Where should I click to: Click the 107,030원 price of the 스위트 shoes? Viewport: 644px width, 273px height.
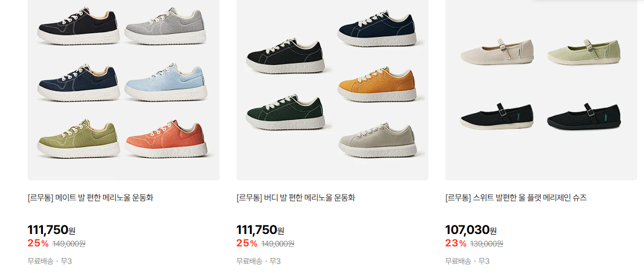coord(471,230)
